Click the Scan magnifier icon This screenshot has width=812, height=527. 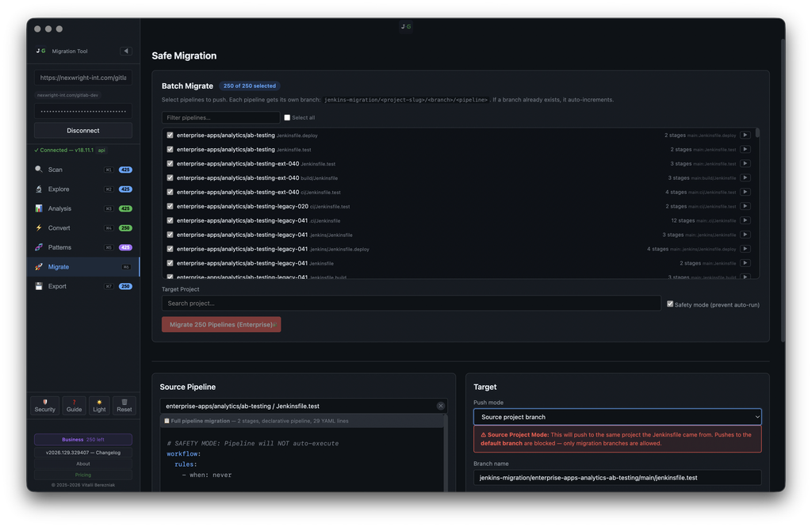pos(39,170)
